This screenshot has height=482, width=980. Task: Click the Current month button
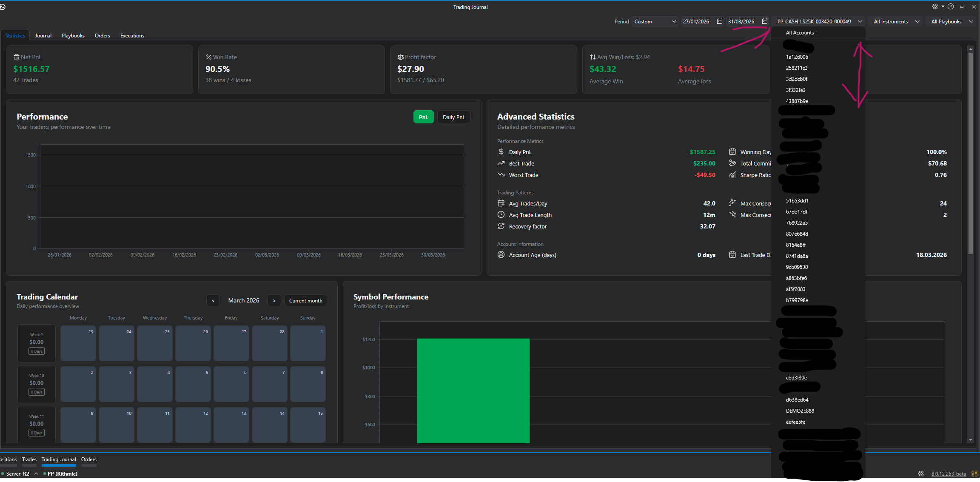[306, 300]
